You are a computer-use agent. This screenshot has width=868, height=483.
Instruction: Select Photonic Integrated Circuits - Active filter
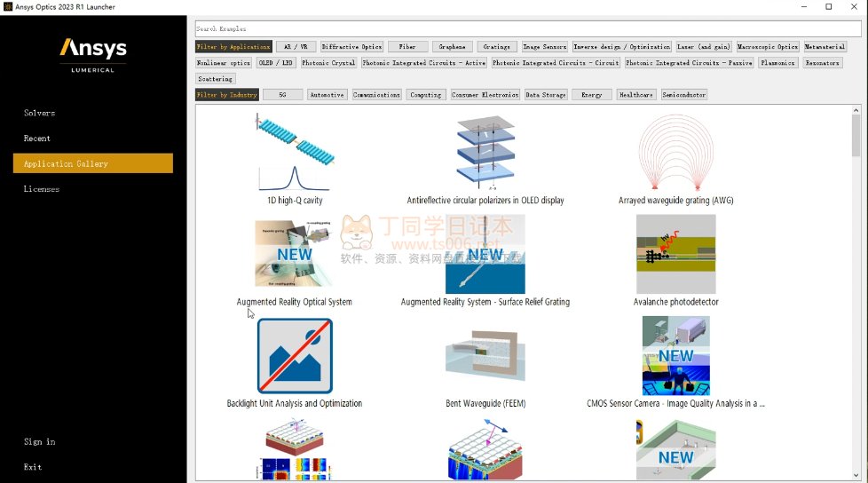[424, 62]
